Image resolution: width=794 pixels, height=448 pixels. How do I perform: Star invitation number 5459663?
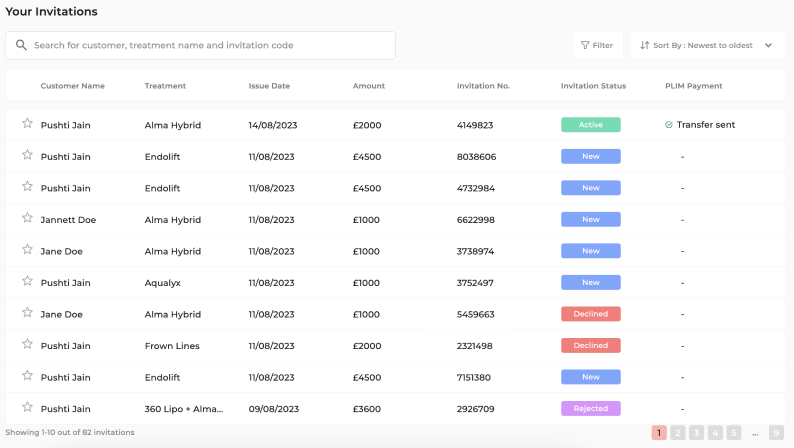(27, 313)
